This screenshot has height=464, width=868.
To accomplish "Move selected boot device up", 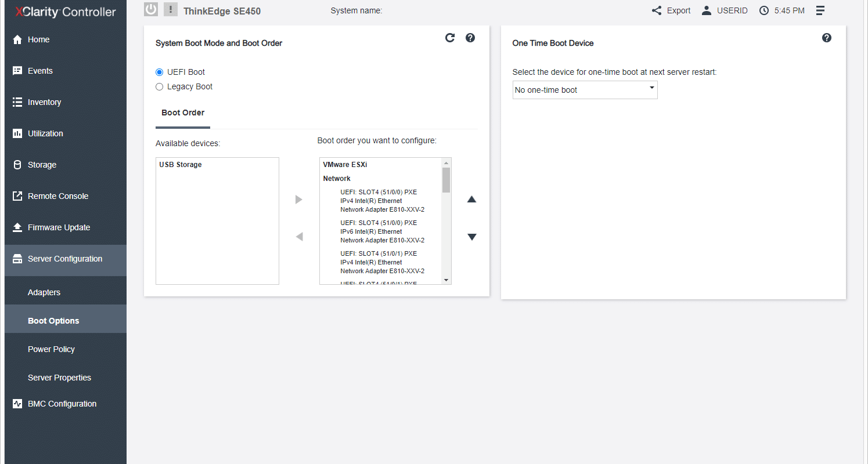I will (471, 200).
